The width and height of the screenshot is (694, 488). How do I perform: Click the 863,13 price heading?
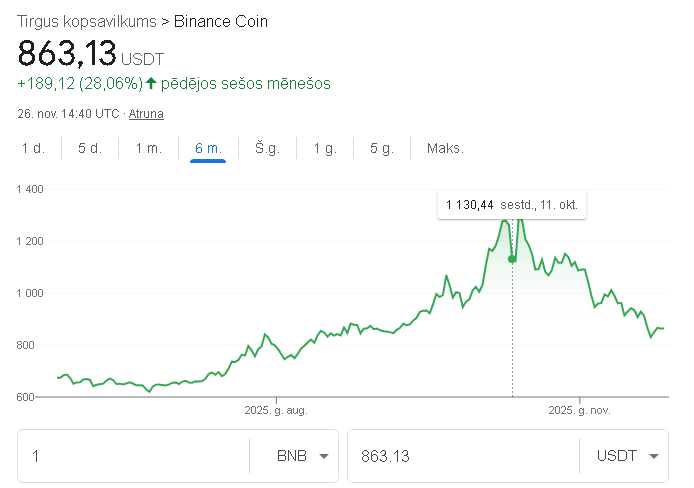pyautogui.click(x=67, y=52)
